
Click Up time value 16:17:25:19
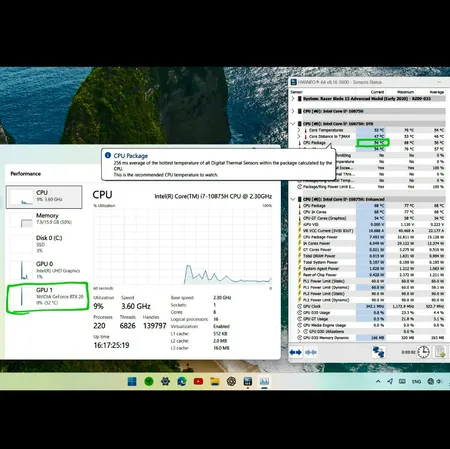111,345
